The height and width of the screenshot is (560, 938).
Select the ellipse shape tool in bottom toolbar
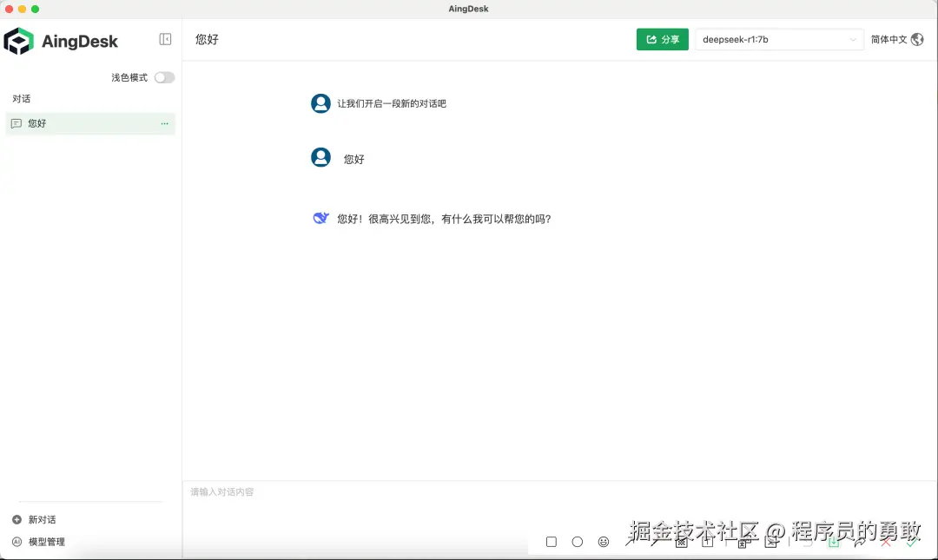pos(578,542)
